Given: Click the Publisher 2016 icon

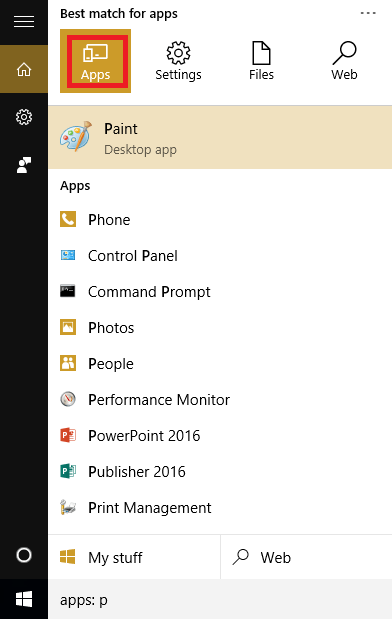Looking at the screenshot, I should [68, 471].
